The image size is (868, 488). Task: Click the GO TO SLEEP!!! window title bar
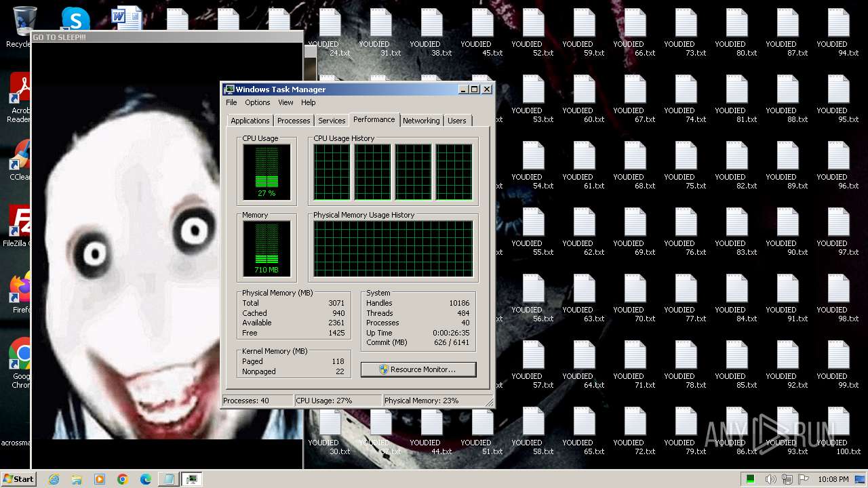click(167, 37)
